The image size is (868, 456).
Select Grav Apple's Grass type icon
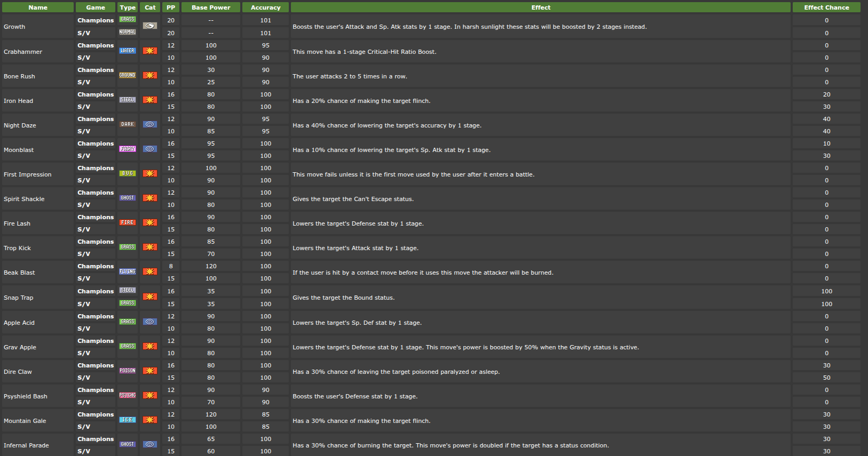(x=128, y=346)
